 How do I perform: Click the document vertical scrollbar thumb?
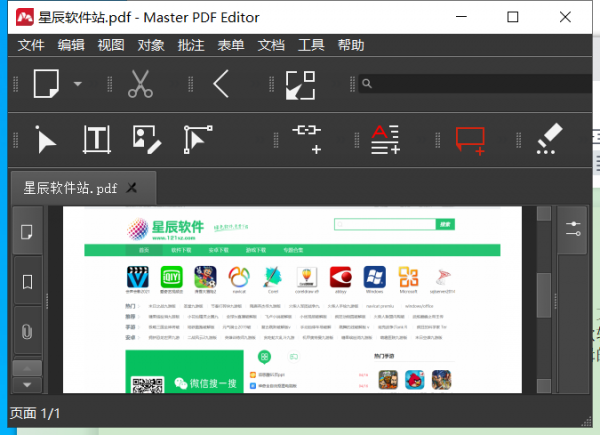544,295
